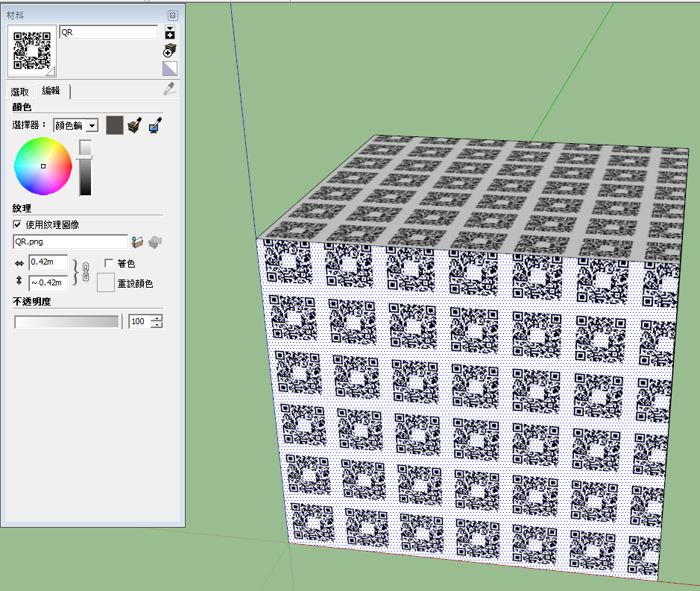
Task: Pick the sample paint eyedropper tool
Action: coord(169,89)
